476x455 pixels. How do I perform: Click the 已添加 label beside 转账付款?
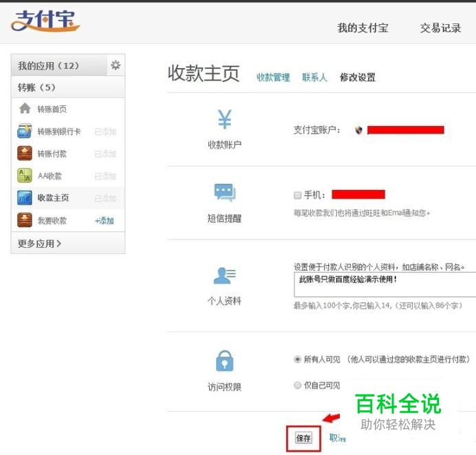tap(105, 154)
